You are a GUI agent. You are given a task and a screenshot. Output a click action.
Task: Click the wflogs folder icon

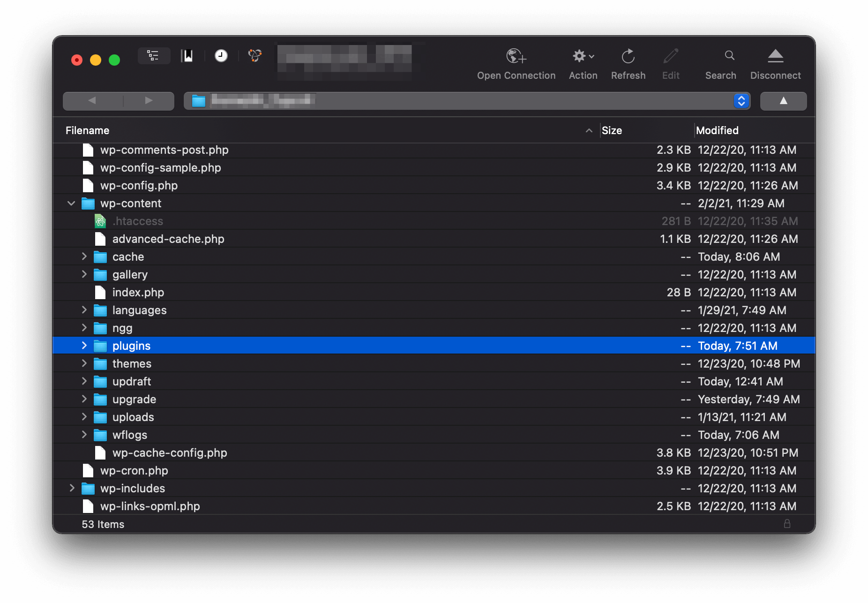[100, 435]
